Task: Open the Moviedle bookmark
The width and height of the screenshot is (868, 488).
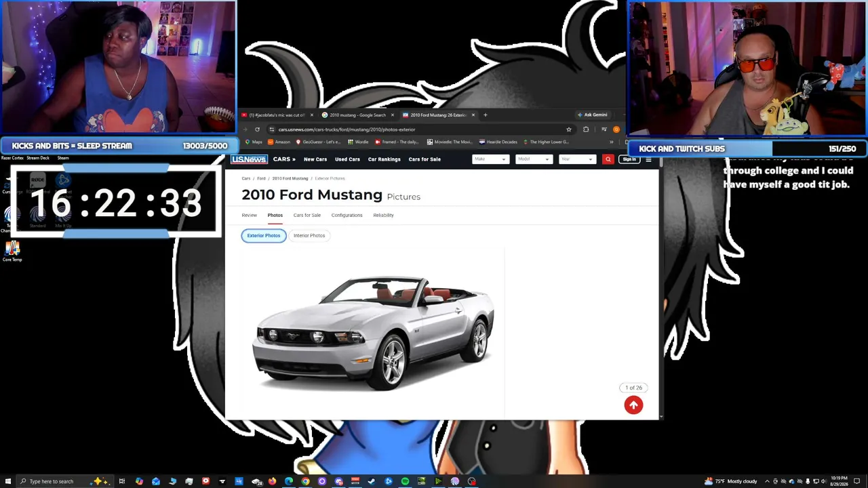Action: 449,142
